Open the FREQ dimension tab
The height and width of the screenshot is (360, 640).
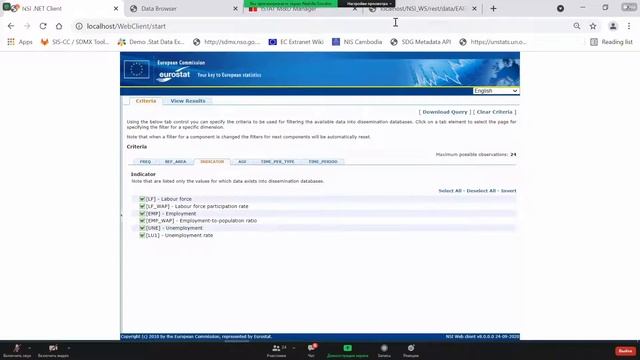[x=145, y=162]
